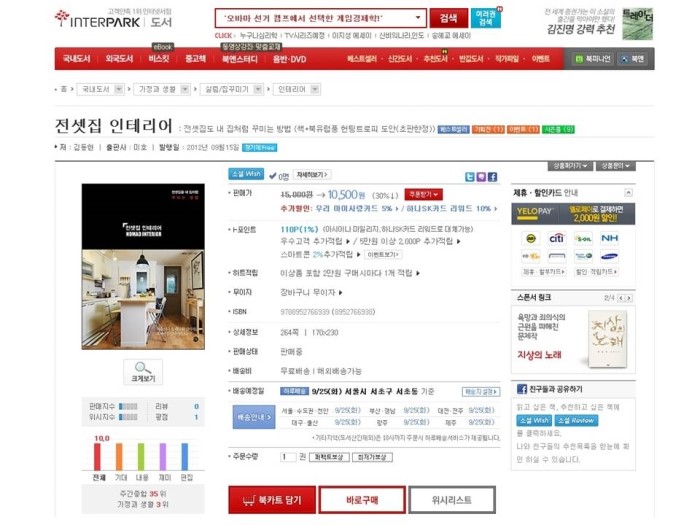Viewport: 700px width, 525px height.
Task: Click the 바로구매 buy now button
Action: coord(362,500)
